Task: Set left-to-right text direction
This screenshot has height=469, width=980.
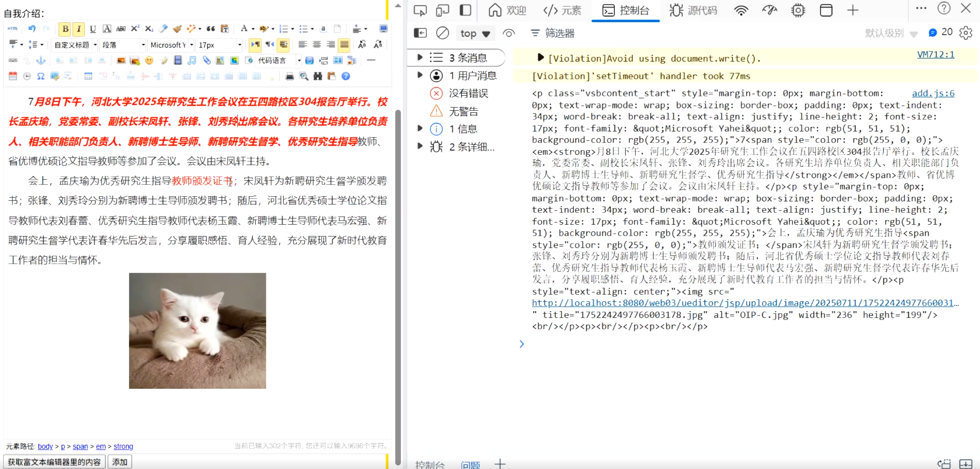Action: (255, 45)
